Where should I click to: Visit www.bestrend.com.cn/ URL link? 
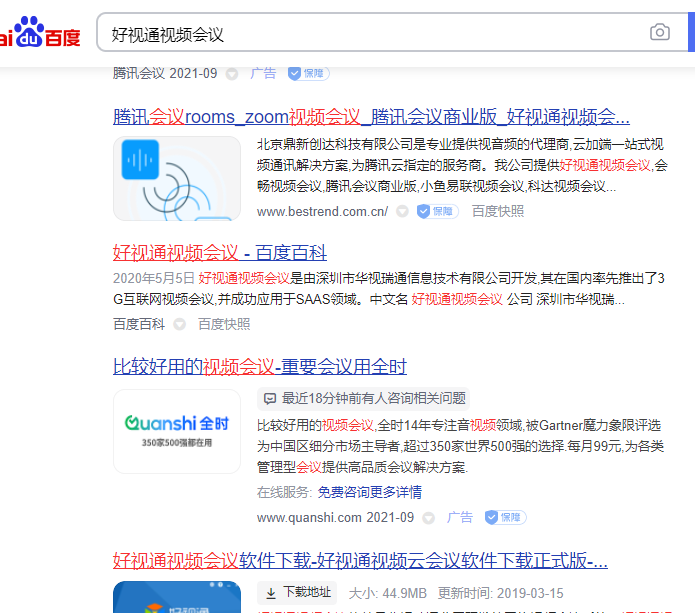click(x=322, y=211)
